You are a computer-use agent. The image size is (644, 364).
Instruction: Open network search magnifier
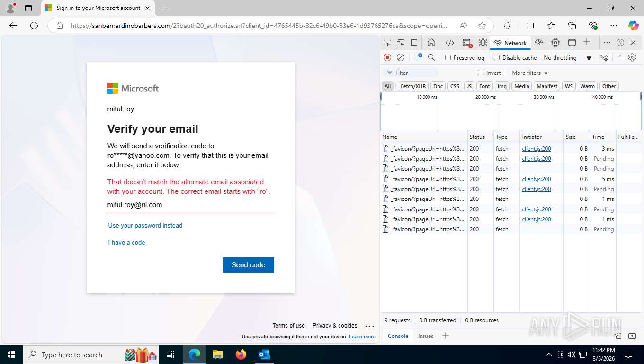[431, 57]
